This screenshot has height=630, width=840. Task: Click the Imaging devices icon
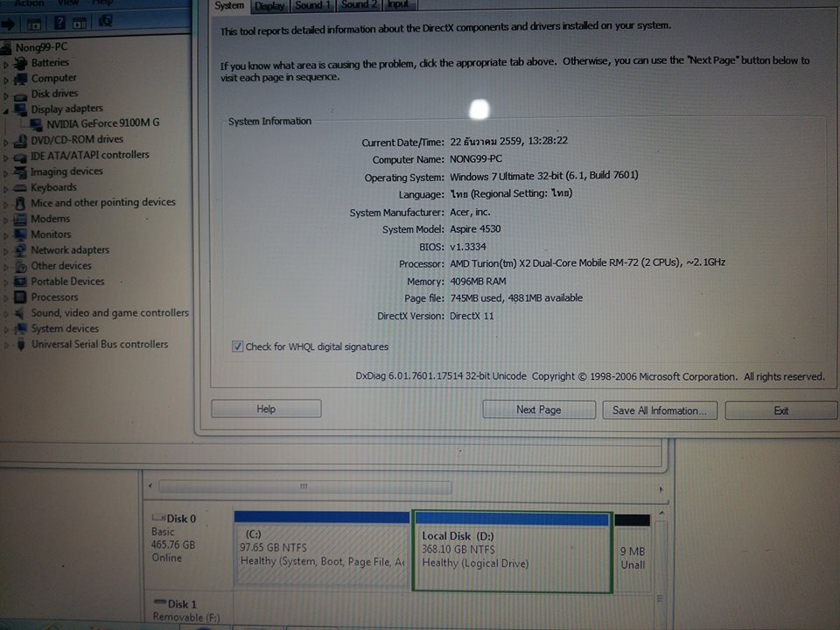tap(20, 172)
